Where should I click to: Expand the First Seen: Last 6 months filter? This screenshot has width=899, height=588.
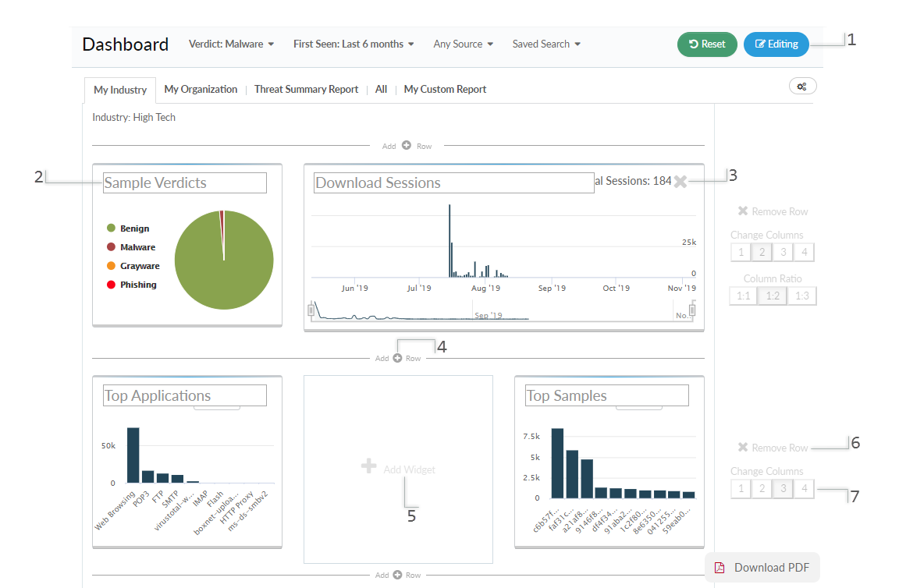[x=354, y=44]
